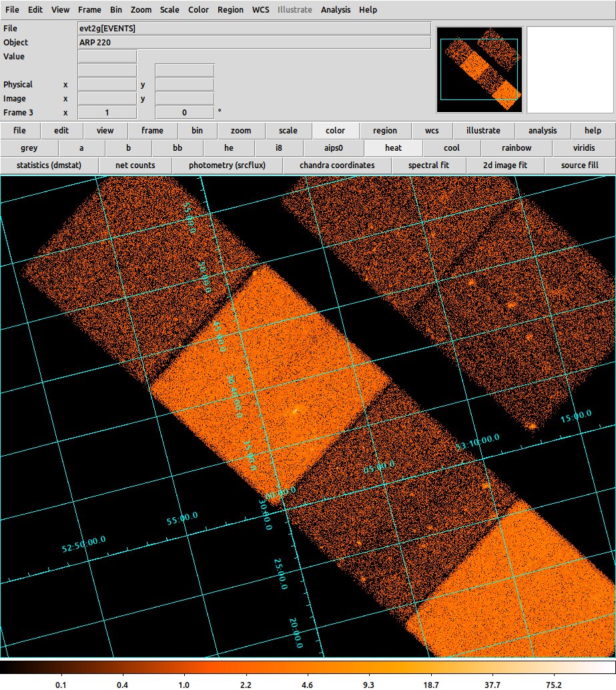Viewport: 616px width, 690px height.
Task: Click the bright central source in image
Action: coord(295,411)
